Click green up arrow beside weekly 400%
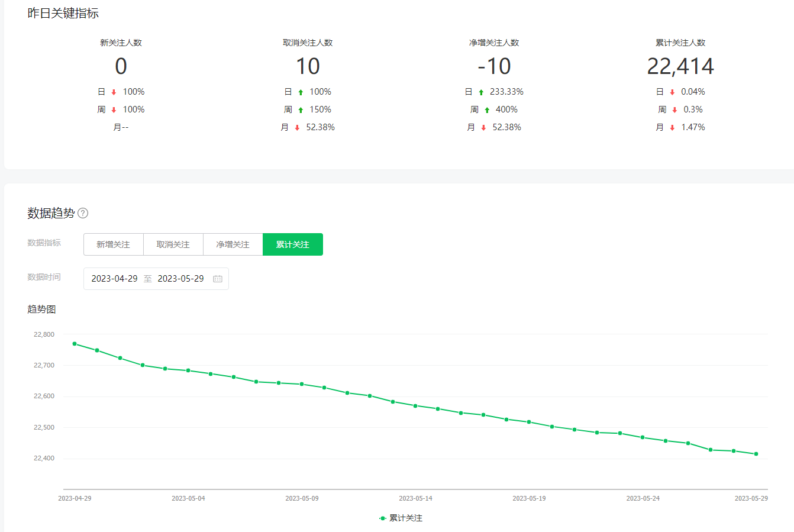The image size is (794, 532). [x=487, y=110]
